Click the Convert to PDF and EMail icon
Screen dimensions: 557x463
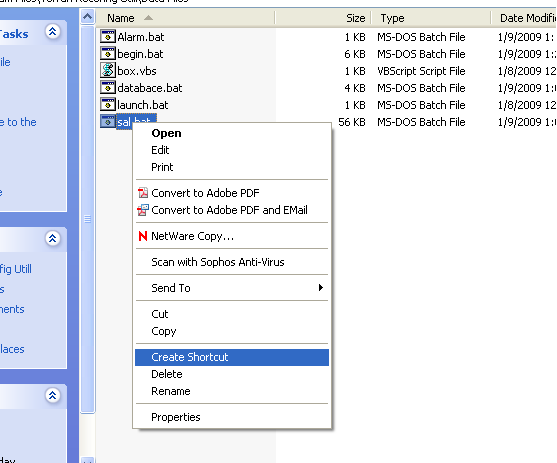coord(143,210)
